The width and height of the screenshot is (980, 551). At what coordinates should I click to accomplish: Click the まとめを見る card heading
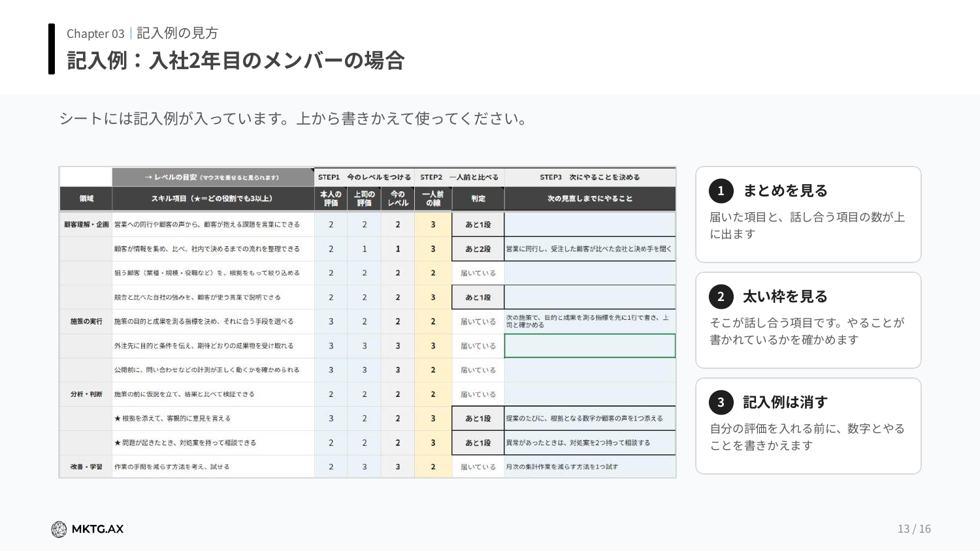pos(785,191)
